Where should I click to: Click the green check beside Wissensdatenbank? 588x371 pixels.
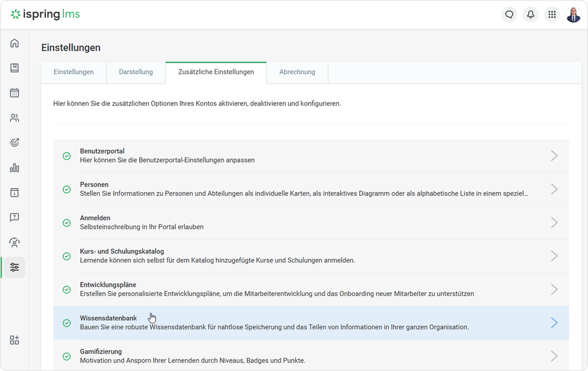point(66,323)
